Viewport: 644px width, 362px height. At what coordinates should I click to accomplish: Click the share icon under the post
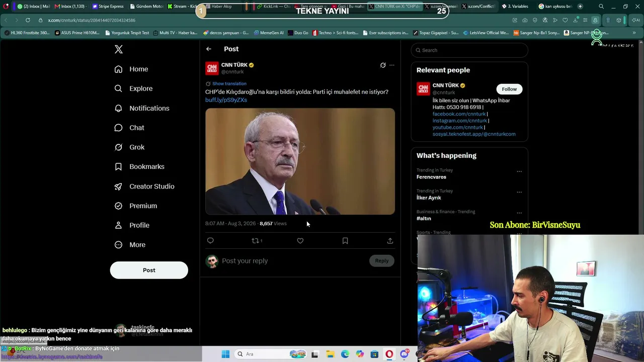click(x=390, y=241)
